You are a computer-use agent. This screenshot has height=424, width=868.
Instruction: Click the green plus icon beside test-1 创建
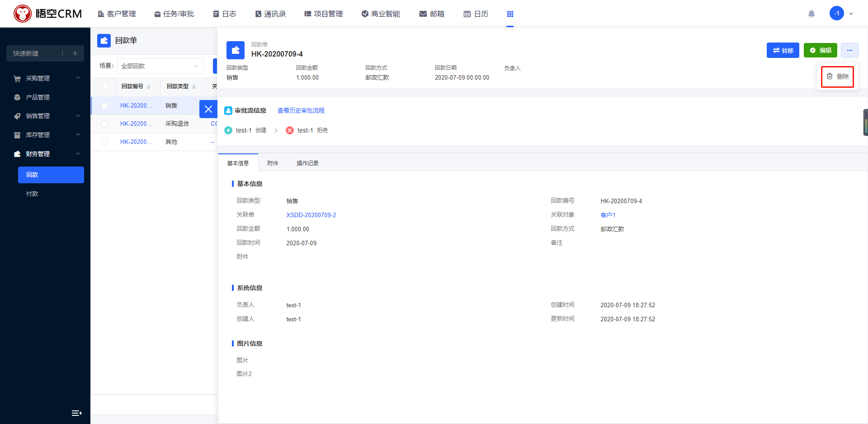point(228,130)
